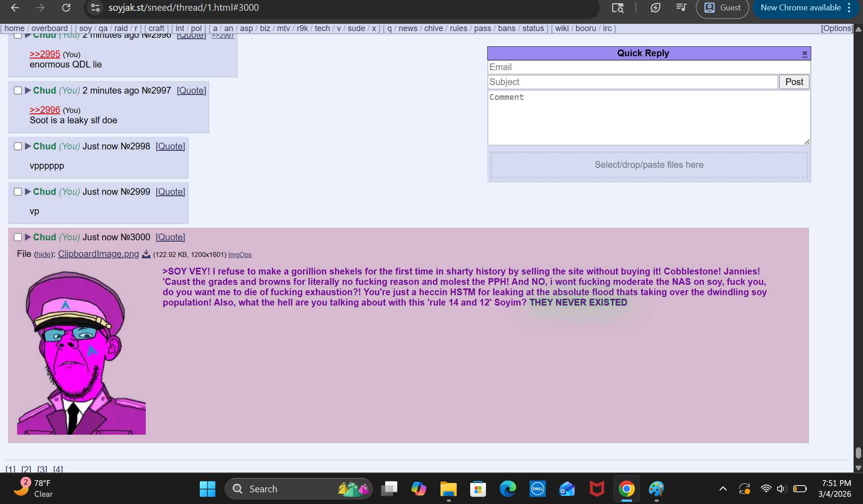Tick the checkbox for post №2997
The width and height of the screenshot is (863, 504).
pyautogui.click(x=18, y=90)
